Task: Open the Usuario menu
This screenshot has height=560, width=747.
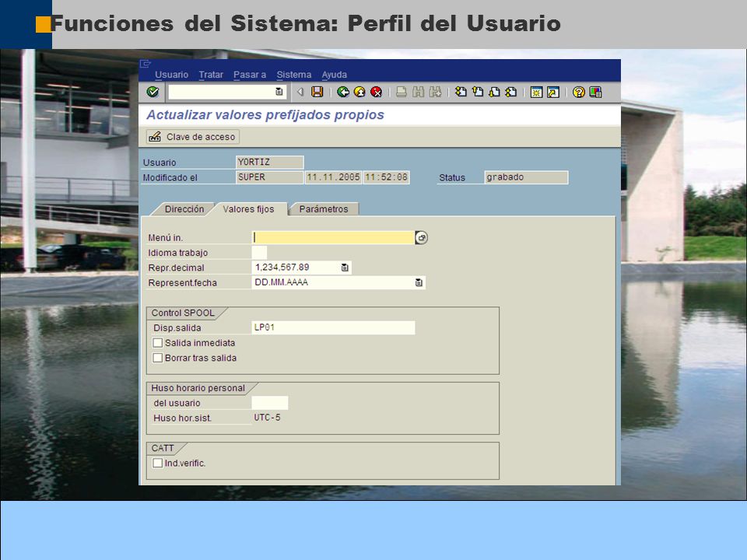Action: tap(171, 75)
